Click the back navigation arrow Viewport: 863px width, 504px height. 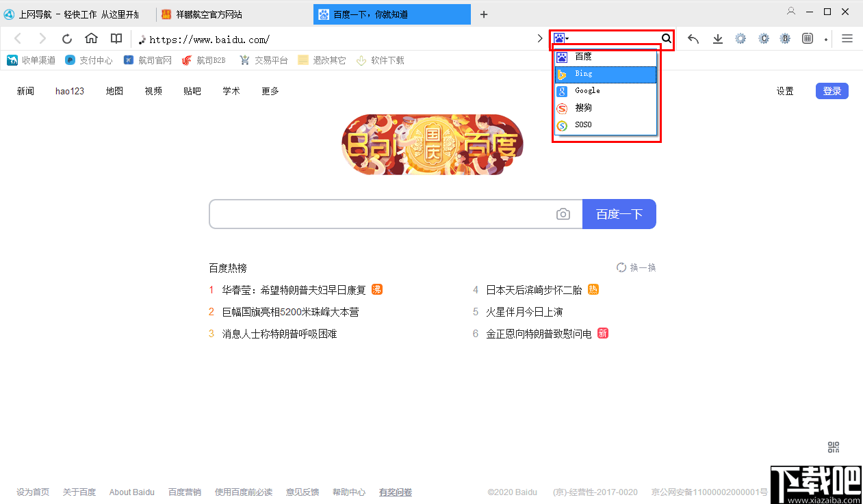pos(18,39)
